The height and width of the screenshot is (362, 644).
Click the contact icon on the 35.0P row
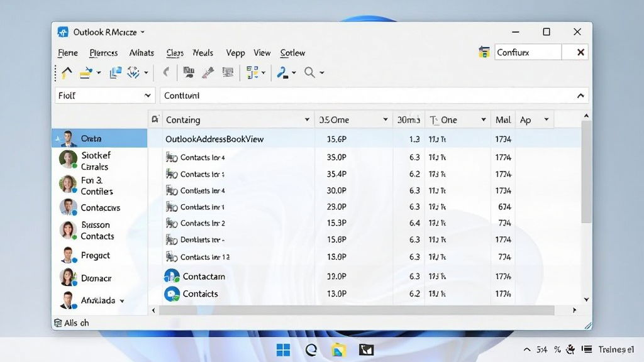click(172, 157)
